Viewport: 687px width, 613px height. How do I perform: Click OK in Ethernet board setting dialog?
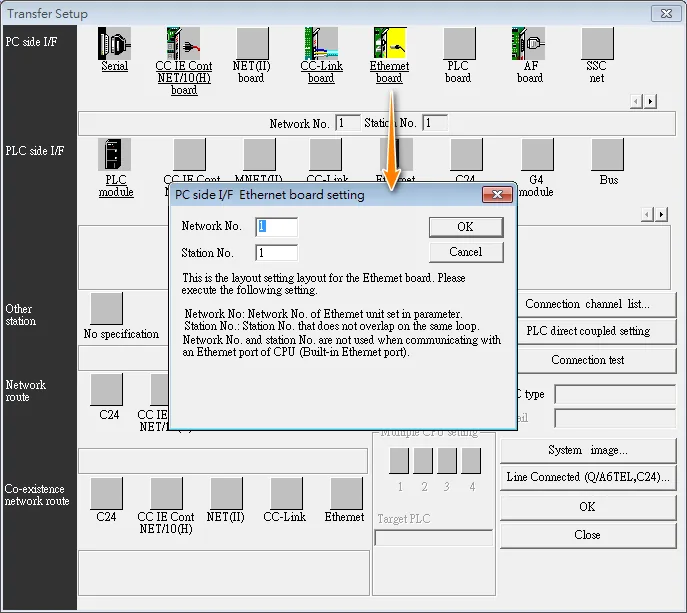pos(466,227)
